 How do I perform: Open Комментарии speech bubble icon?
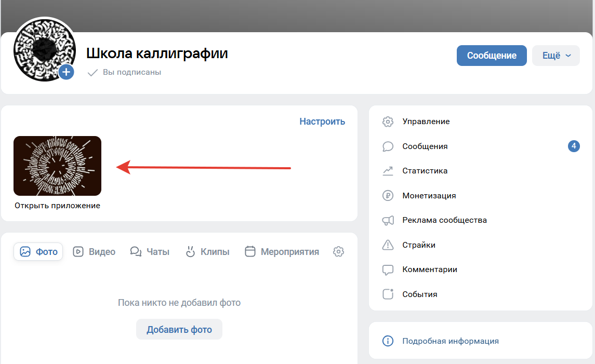click(387, 269)
